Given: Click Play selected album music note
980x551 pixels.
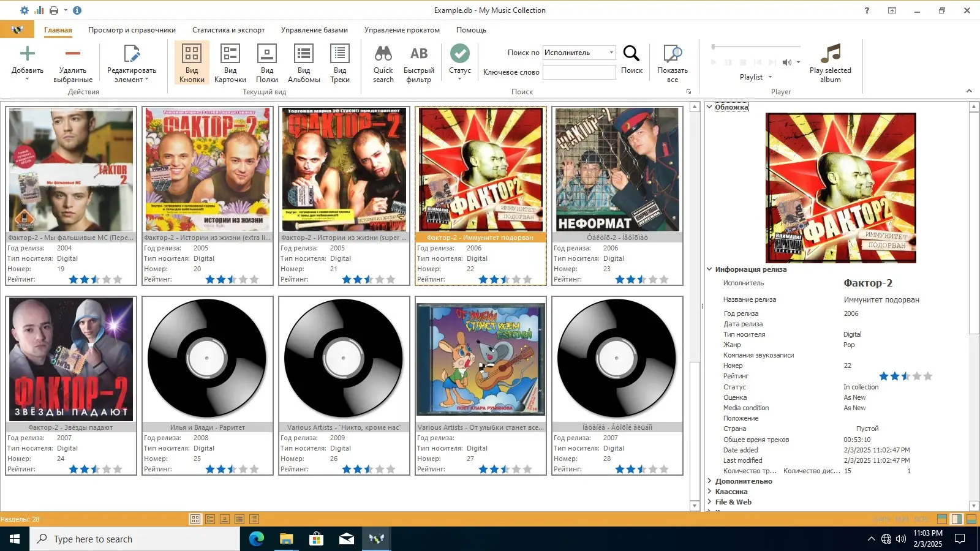Looking at the screenshot, I should coord(830,54).
